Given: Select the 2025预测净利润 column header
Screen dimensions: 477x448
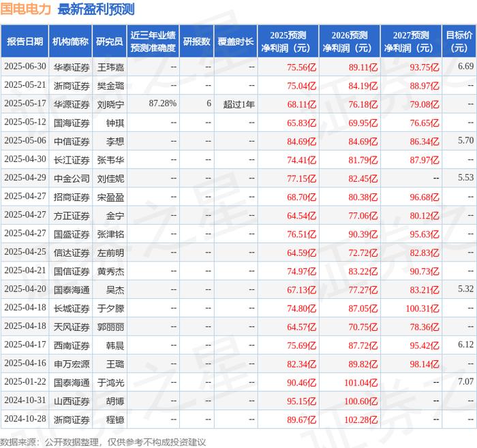Looking at the screenshot, I should point(288,42).
